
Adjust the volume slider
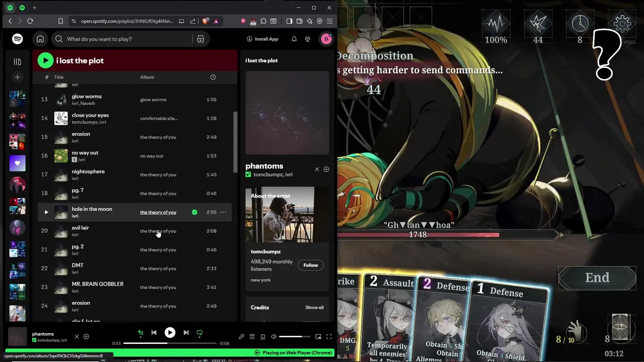tap(294, 336)
